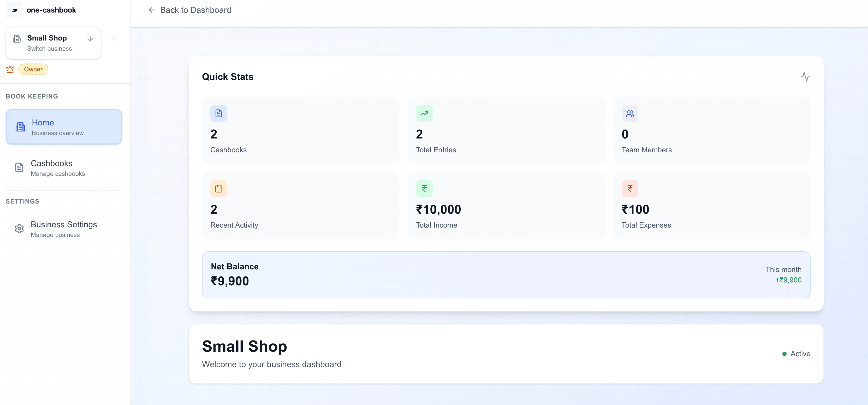Click the Total Expenses label
This screenshot has height=405, width=868.
(x=646, y=225)
